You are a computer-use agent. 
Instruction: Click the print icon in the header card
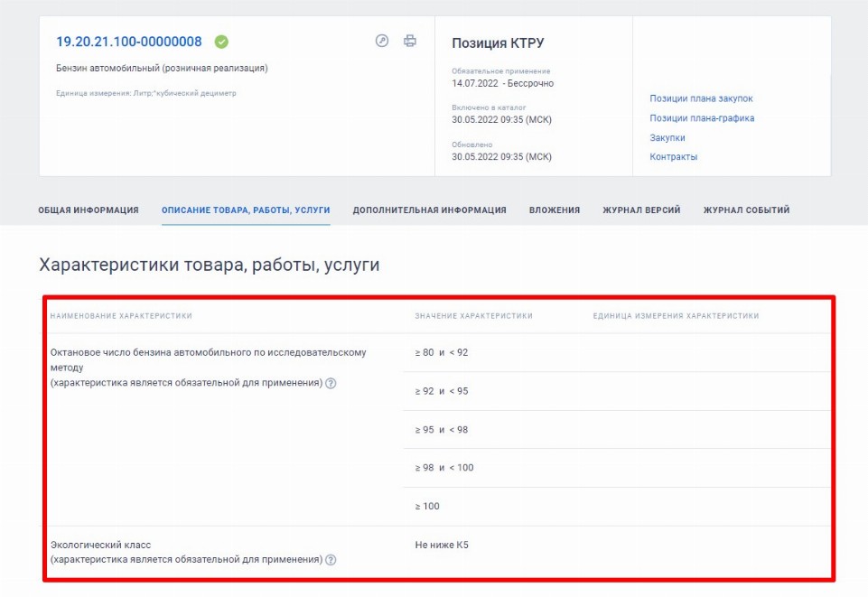point(410,41)
